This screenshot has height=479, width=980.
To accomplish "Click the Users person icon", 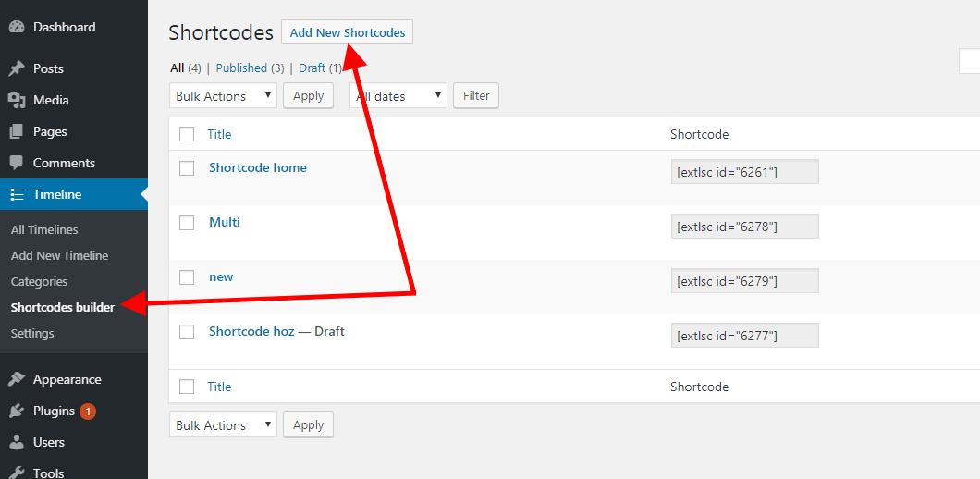I will point(17,442).
